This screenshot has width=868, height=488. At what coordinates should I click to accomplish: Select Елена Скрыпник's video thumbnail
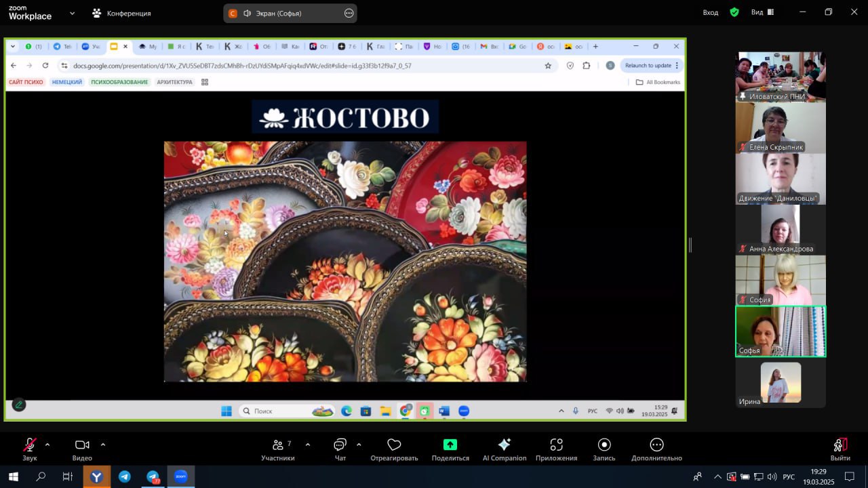click(x=781, y=127)
